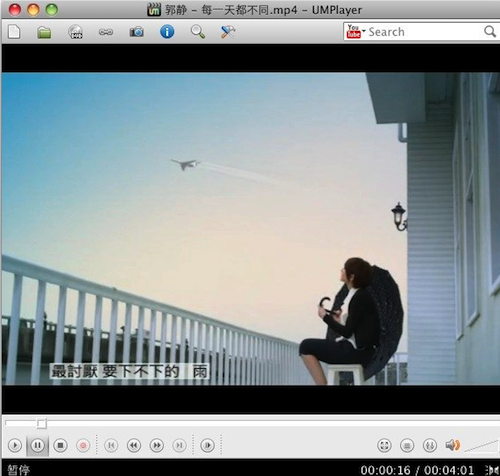
Task: Take a screenshot with the camera icon
Action: [136, 32]
